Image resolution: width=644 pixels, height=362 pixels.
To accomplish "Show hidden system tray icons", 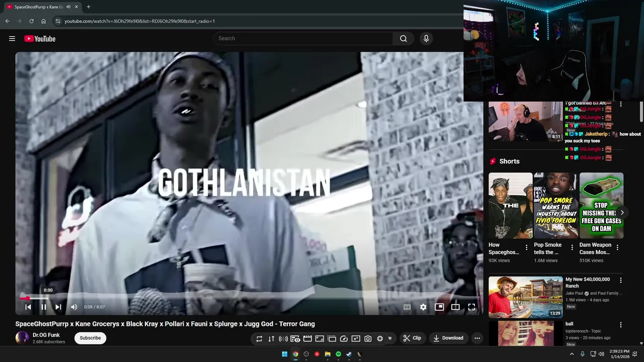I will pyautogui.click(x=572, y=354).
